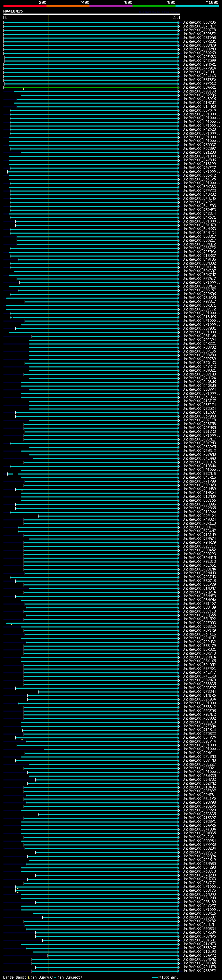222x980 pixels.
Task: Select the UniRef100_C1BIR9 label
Action: coord(199,164)
